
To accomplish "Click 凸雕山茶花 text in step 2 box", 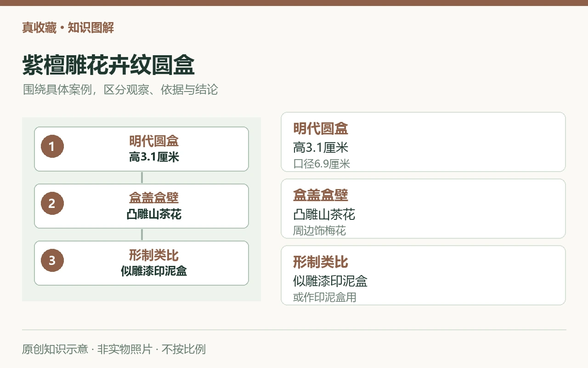I will click(154, 214).
